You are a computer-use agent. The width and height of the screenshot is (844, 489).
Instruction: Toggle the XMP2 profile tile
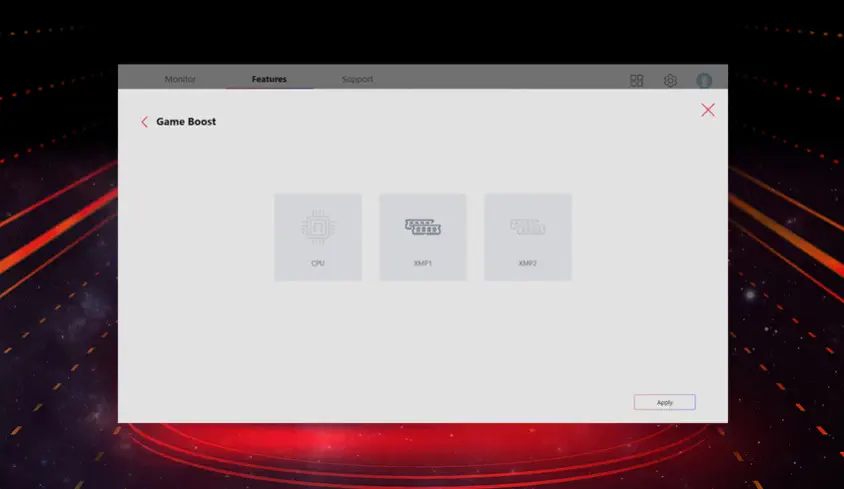coord(528,238)
